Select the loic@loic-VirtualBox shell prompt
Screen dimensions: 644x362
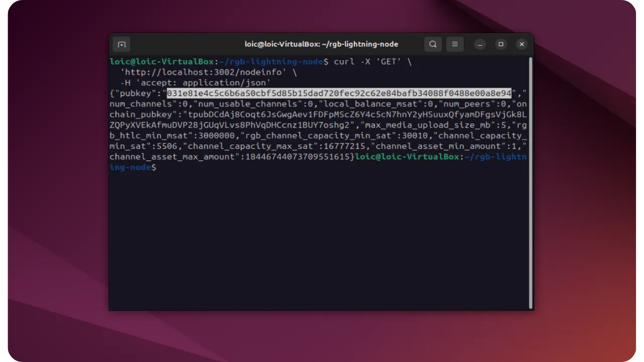point(161,61)
